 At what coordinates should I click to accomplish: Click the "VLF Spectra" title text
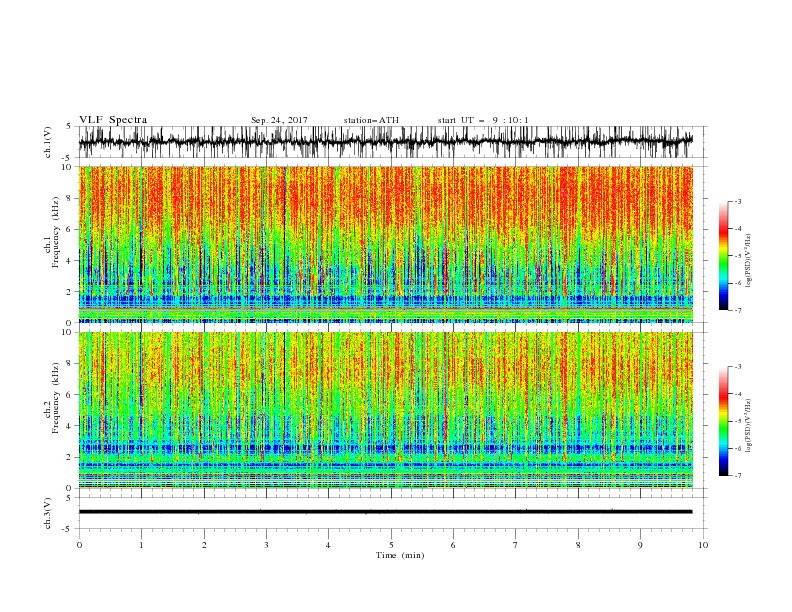pos(113,120)
